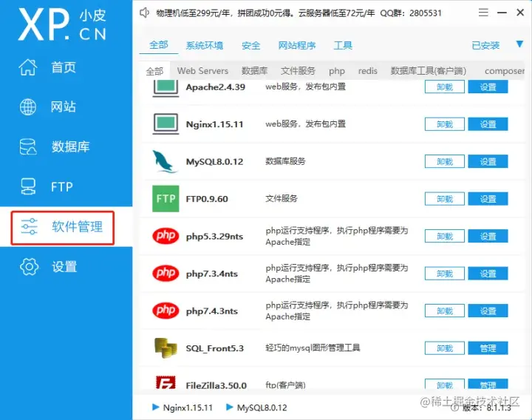Uninstall php5.3.29nts via 卸载
532x420 pixels.
[445, 237]
